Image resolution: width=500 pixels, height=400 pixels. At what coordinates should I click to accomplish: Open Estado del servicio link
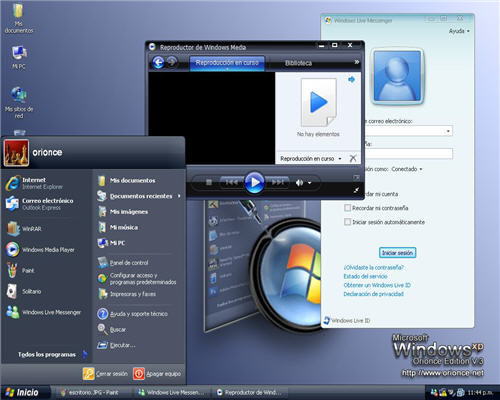[x=365, y=276]
